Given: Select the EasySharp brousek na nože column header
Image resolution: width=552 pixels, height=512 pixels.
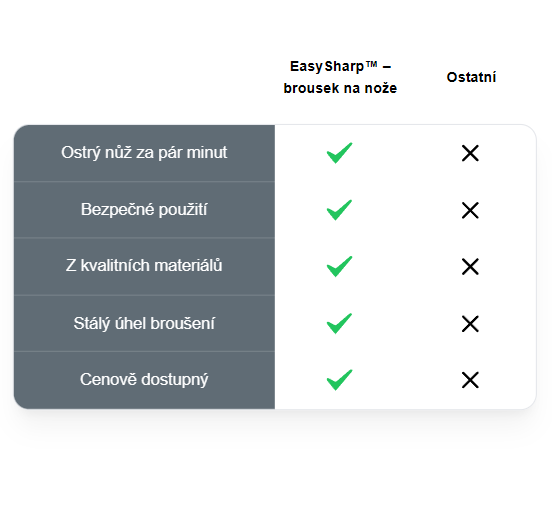Looking at the screenshot, I should [x=340, y=77].
